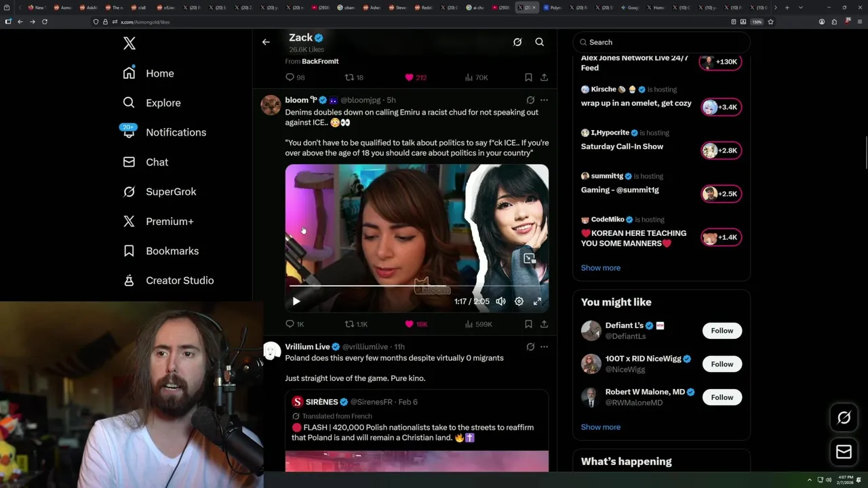
Task: Open replies on BackFromIt post (98)
Action: tap(295, 77)
